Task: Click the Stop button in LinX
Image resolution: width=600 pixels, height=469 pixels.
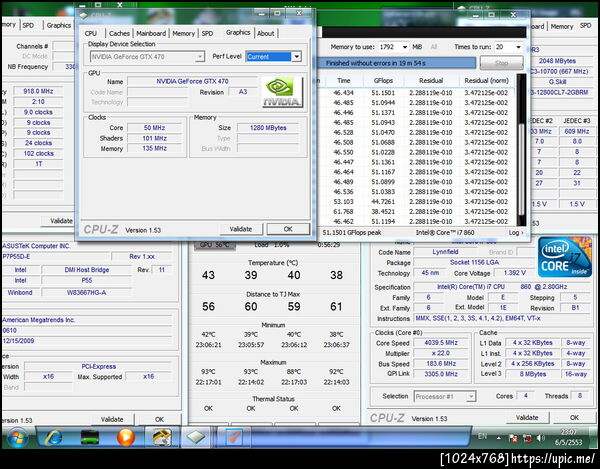Action: click(501, 63)
